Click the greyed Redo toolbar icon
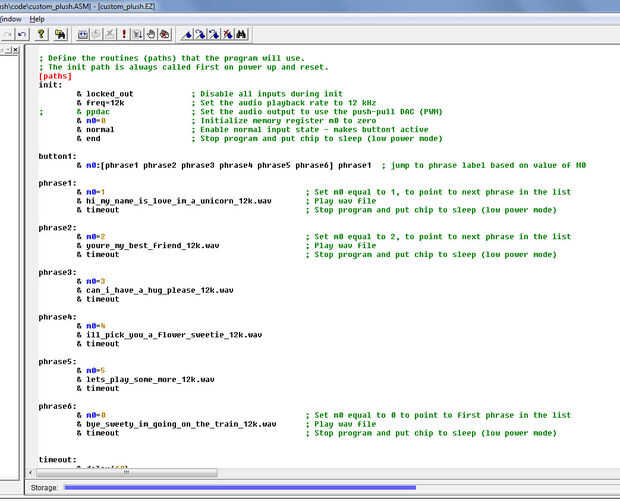This screenshot has height=501, width=620. [7, 35]
